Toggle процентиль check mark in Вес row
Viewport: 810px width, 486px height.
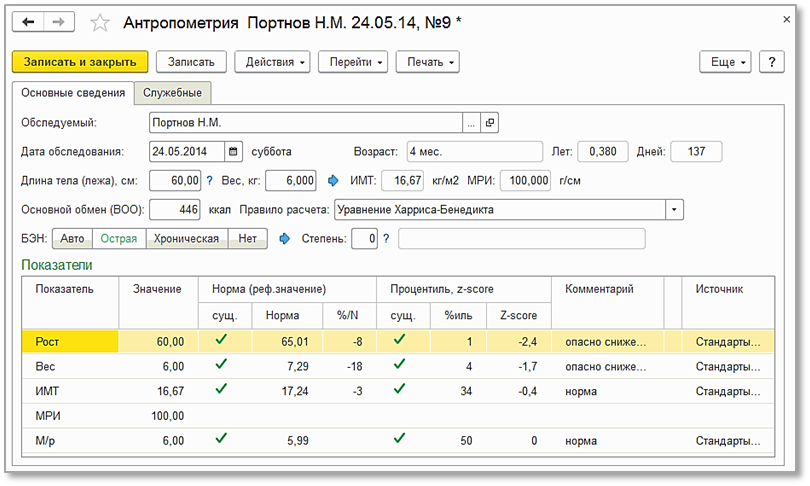click(399, 365)
